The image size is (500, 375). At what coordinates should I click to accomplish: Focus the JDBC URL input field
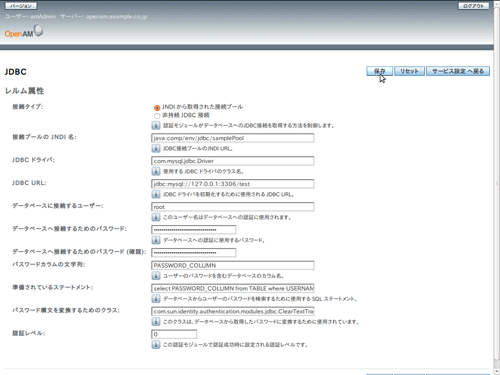[233, 184]
